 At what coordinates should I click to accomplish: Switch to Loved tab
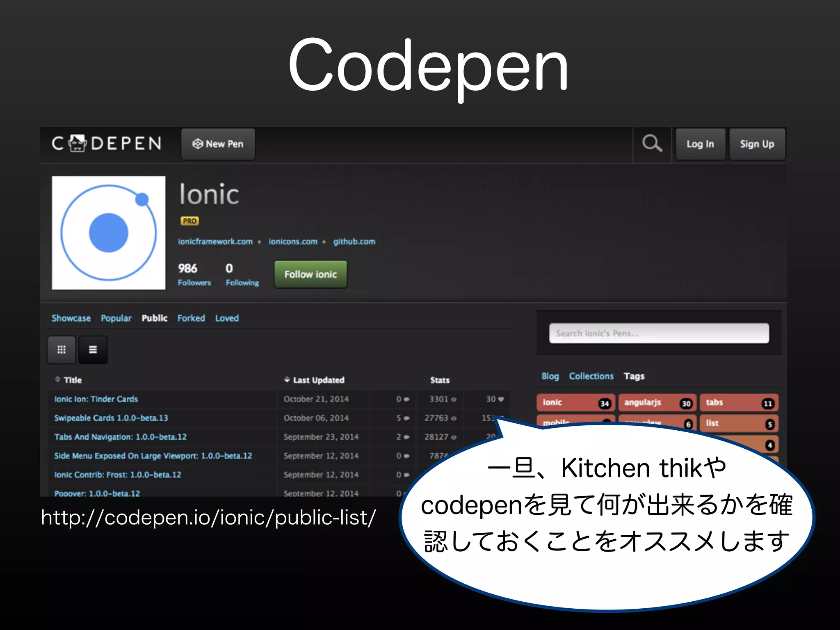(227, 318)
